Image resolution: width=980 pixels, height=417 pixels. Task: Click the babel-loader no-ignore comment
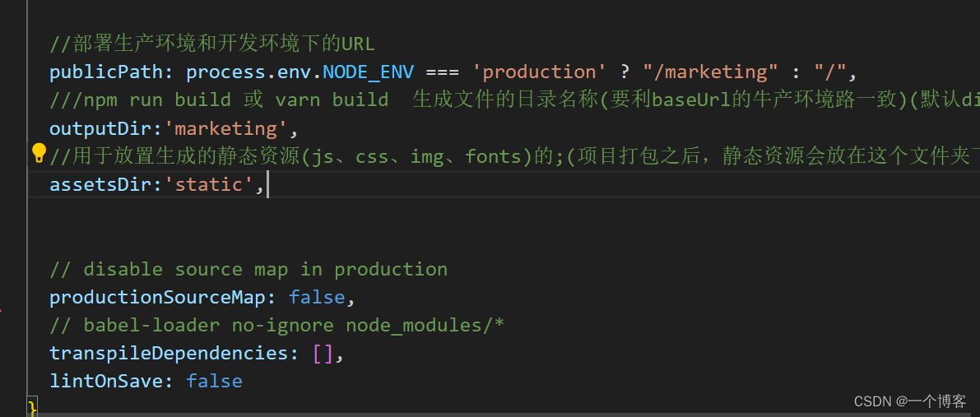coord(276,326)
